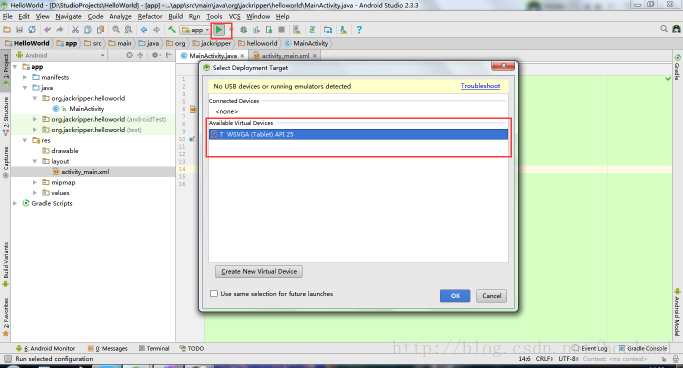Open the SDK Manager icon
The width and height of the screenshot is (683, 368).
coord(343,30)
